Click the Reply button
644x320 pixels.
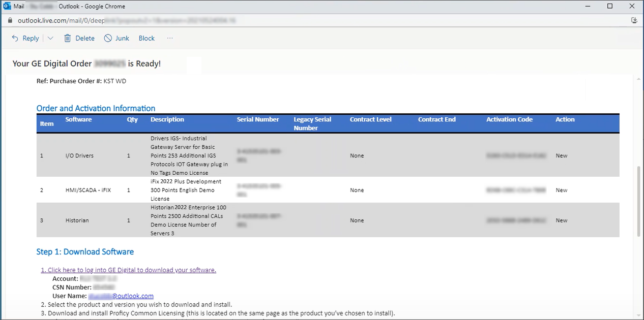25,38
